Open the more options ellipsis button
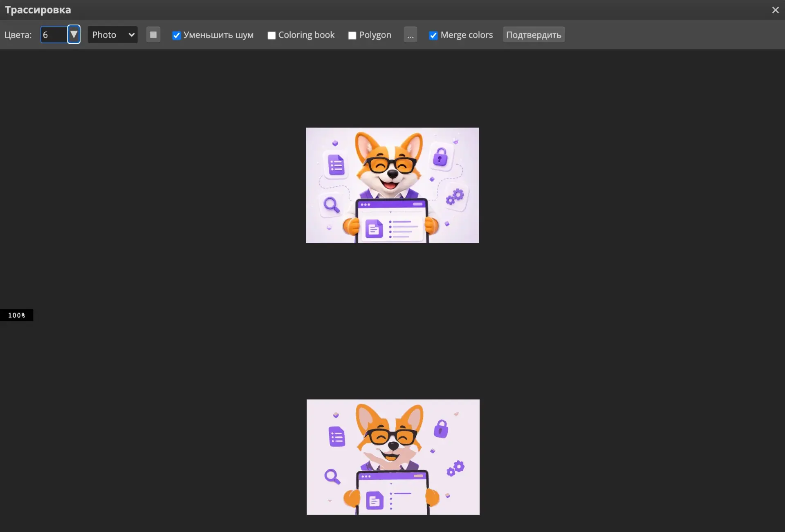Image resolution: width=785 pixels, height=532 pixels. (x=410, y=35)
